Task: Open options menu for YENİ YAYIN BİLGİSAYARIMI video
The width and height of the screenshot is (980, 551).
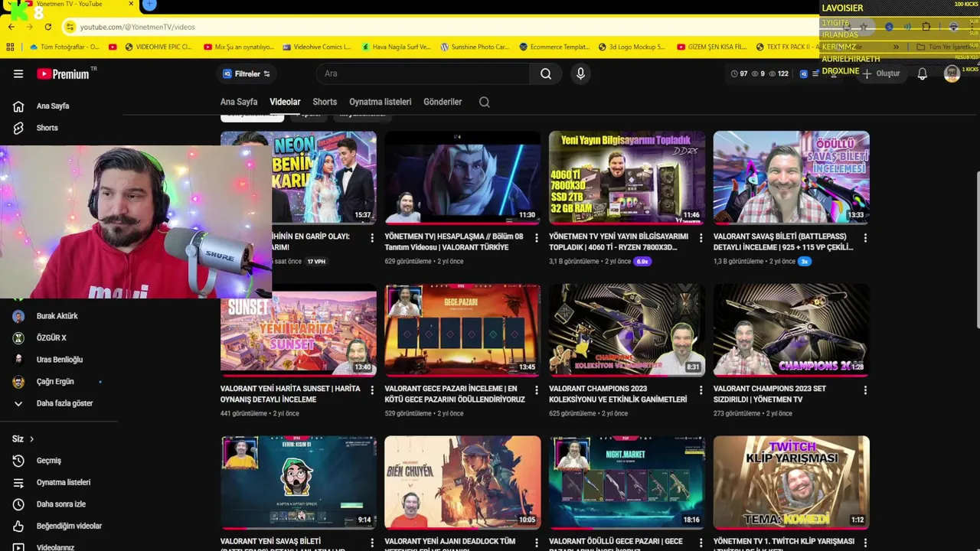Action: [x=701, y=239]
